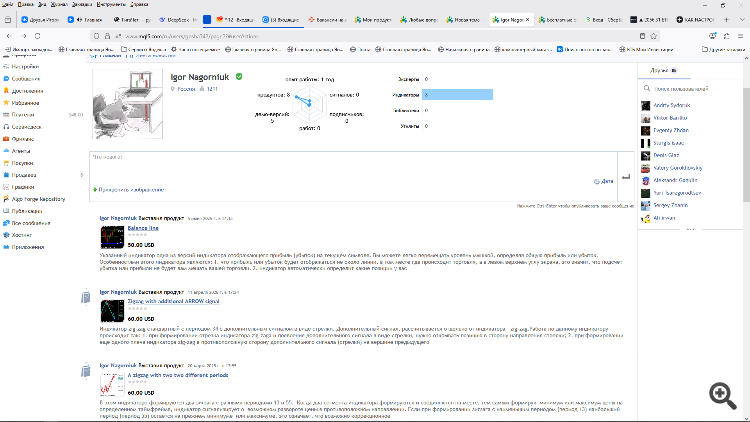
Task: Open the Закладки bookmarks browser menu
Action: tap(82, 4)
